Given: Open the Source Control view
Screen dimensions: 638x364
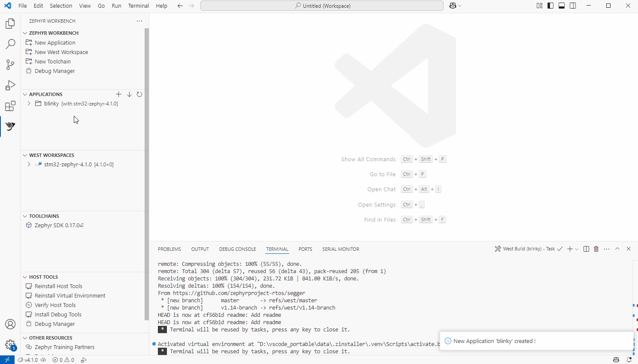Looking at the screenshot, I should [x=10, y=65].
